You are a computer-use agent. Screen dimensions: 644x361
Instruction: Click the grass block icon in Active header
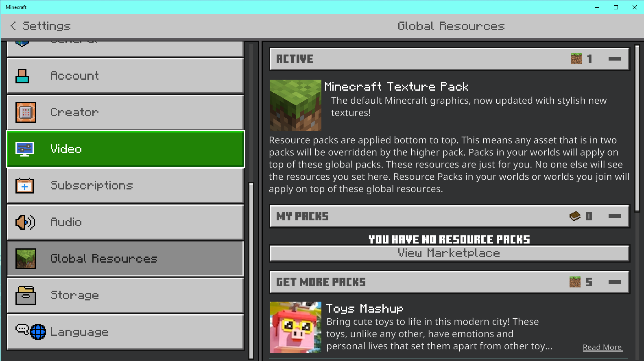tap(576, 59)
